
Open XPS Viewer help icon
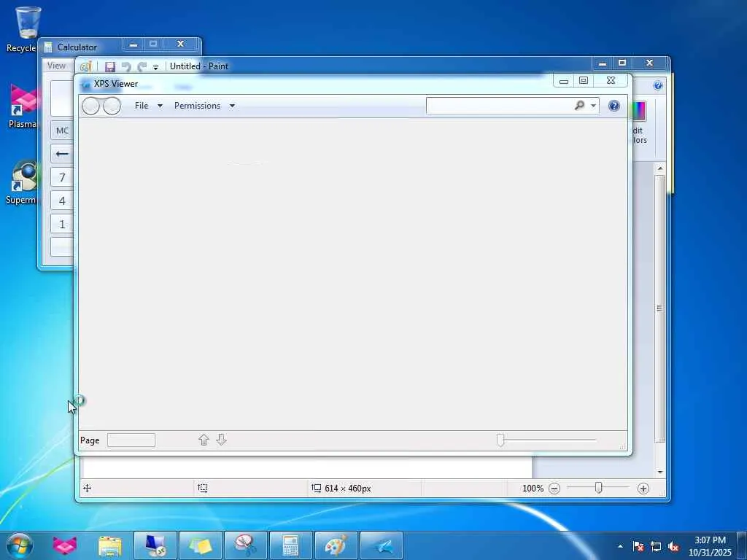(x=614, y=106)
